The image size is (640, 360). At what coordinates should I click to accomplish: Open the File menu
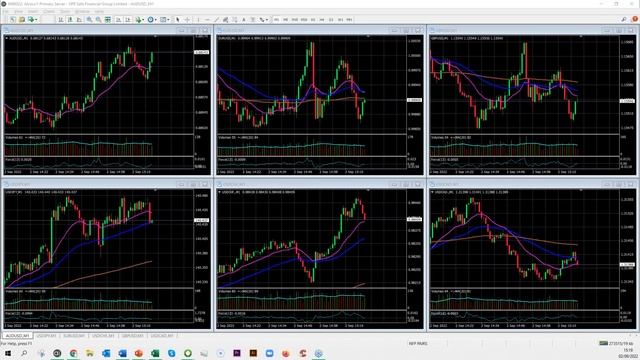click(6, 11)
